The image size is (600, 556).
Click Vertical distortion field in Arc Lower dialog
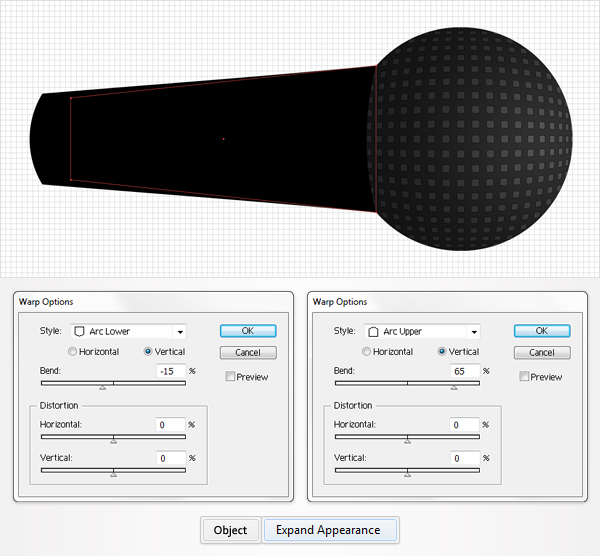pos(171,458)
